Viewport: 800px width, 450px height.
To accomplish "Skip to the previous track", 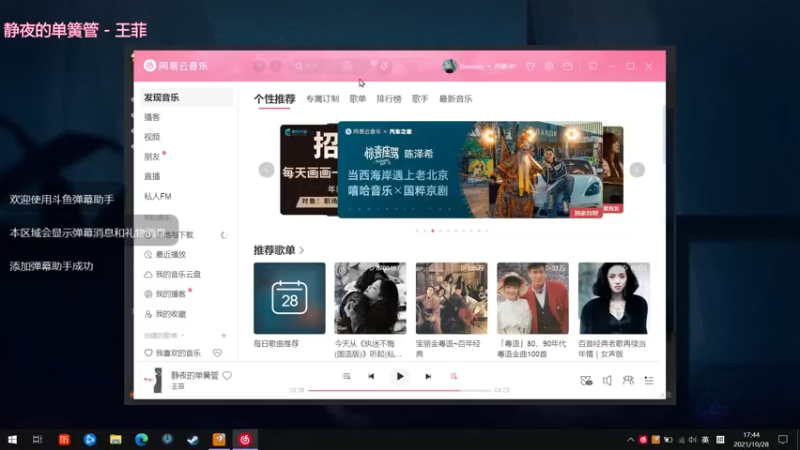I will (x=371, y=377).
